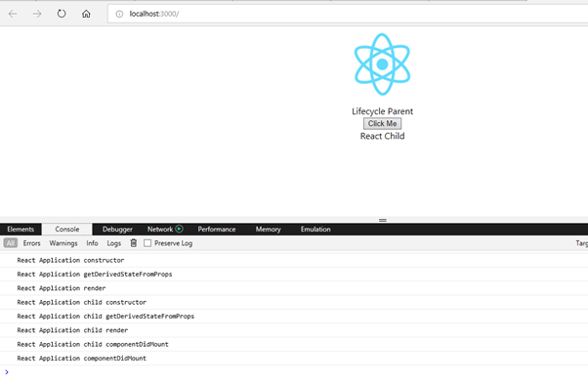588x384 pixels.
Task: Open the Memory tab
Action: coord(269,229)
